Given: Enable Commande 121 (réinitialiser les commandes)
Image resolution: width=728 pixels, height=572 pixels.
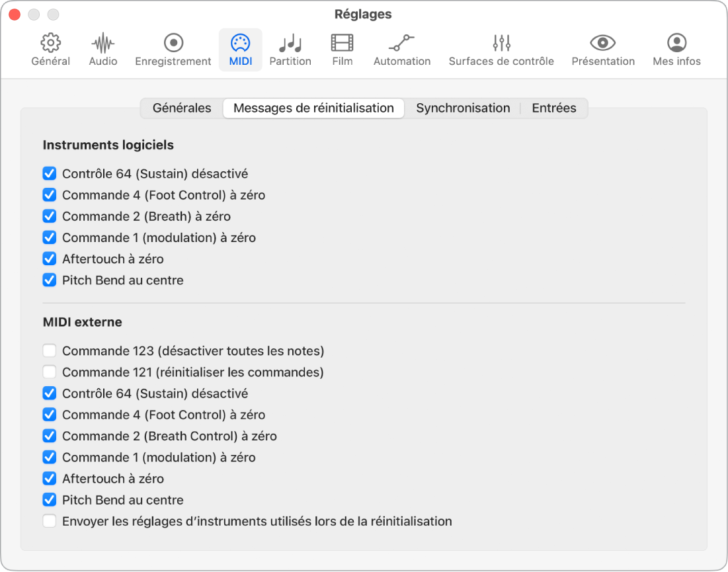Looking at the screenshot, I should pyautogui.click(x=49, y=372).
